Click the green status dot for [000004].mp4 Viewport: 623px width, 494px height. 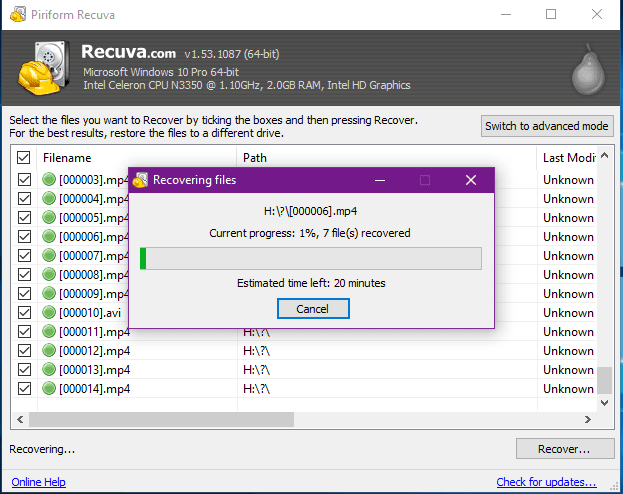(x=49, y=198)
